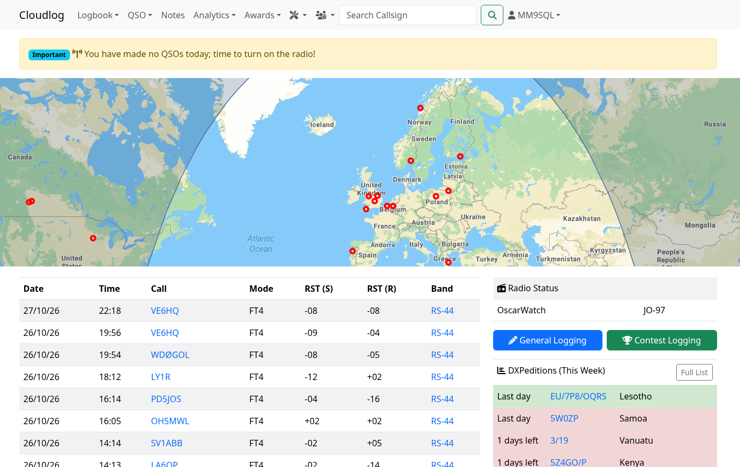Open callsign VE6HQ from the 19:56 row
The image size is (740, 467).
(165, 333)
